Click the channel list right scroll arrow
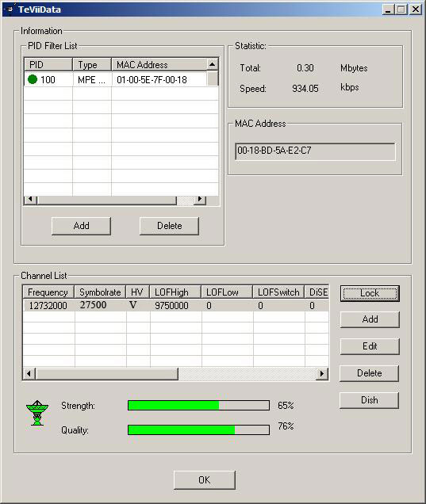This screenshot has height=504, width=426. [322, 373]
